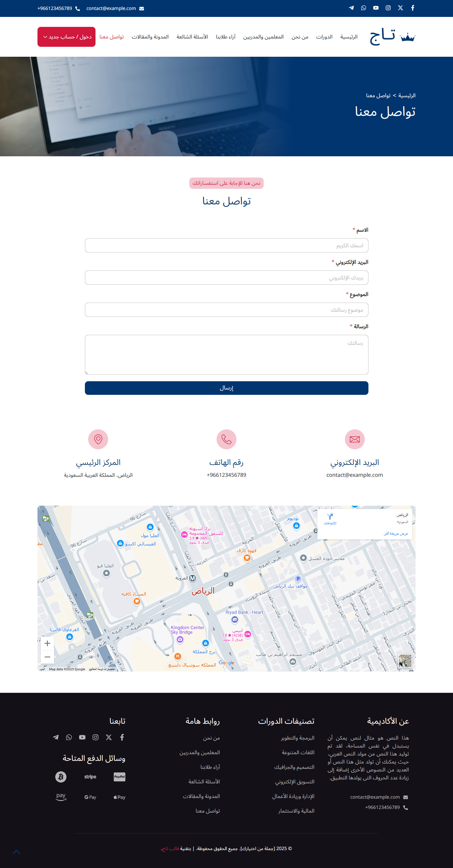Zoom out on the Google map

[x=47, y=657]
